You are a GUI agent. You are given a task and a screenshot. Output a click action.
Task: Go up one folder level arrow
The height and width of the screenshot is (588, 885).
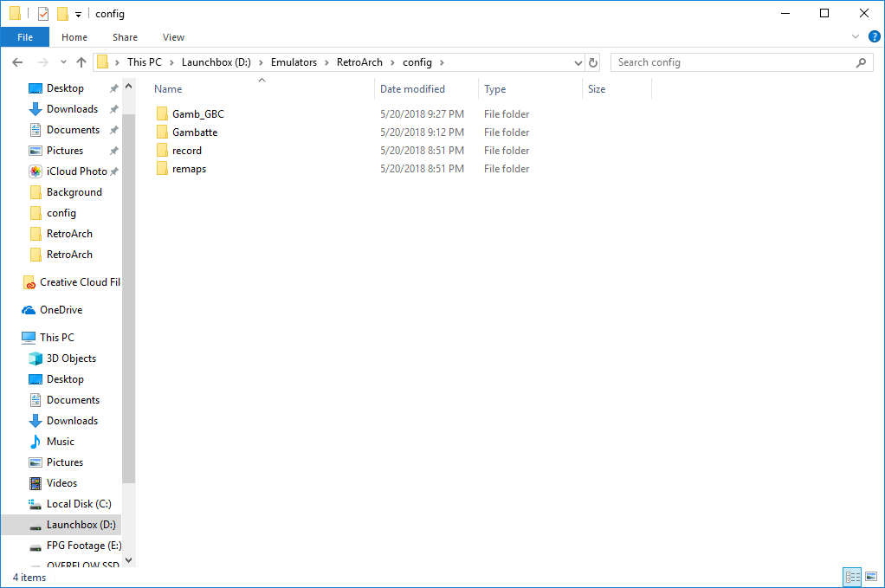pos(81,62)
